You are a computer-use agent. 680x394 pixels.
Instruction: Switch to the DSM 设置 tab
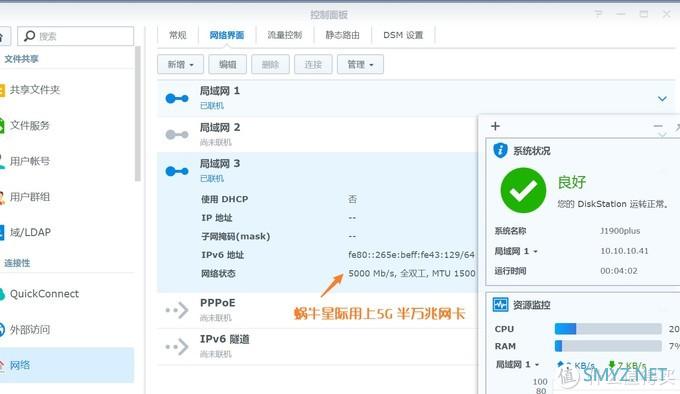(403, 35)
